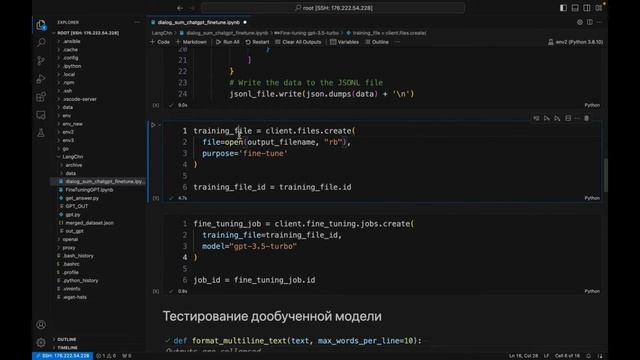Expand the .ansible folder

point(71,41)
